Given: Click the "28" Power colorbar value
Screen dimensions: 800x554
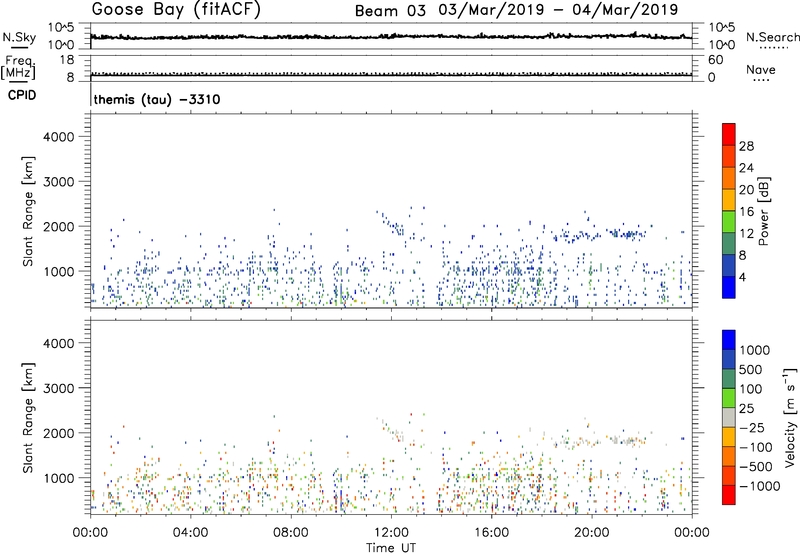Looking at the screenshot, I should (x=746, y=146).
